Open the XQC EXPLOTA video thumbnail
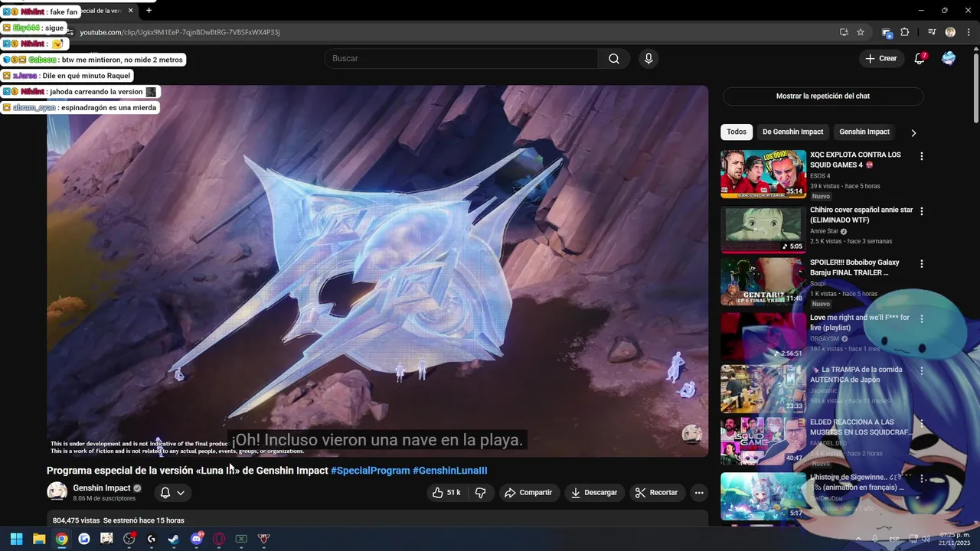 [763, 174]
